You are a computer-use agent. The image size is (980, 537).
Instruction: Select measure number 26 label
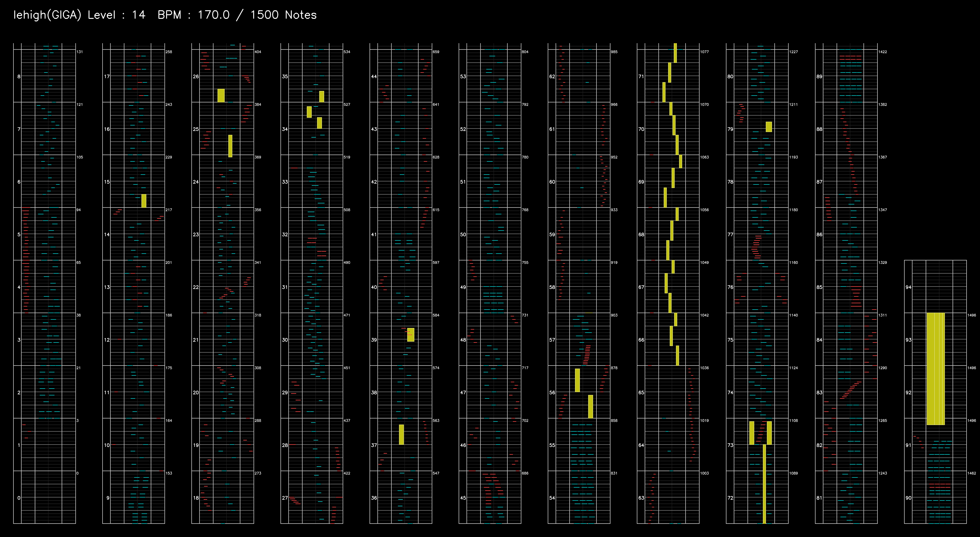[196, 76]
